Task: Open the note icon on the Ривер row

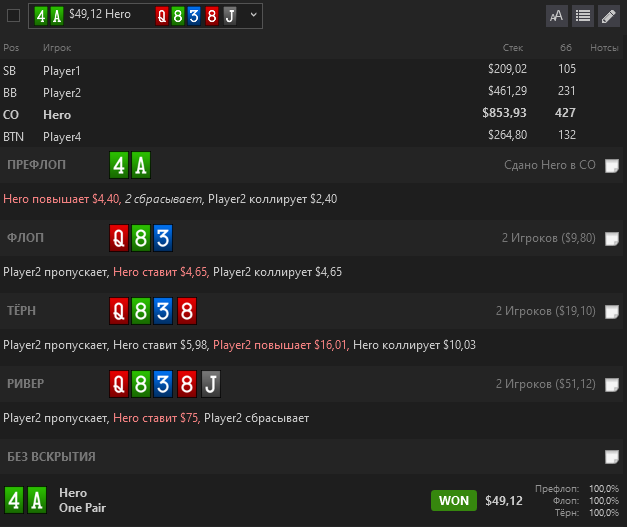Action: (611, 385)
